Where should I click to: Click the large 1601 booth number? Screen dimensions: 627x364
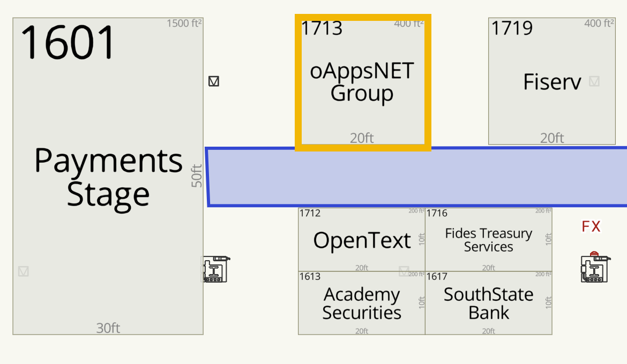click(68, 42)
